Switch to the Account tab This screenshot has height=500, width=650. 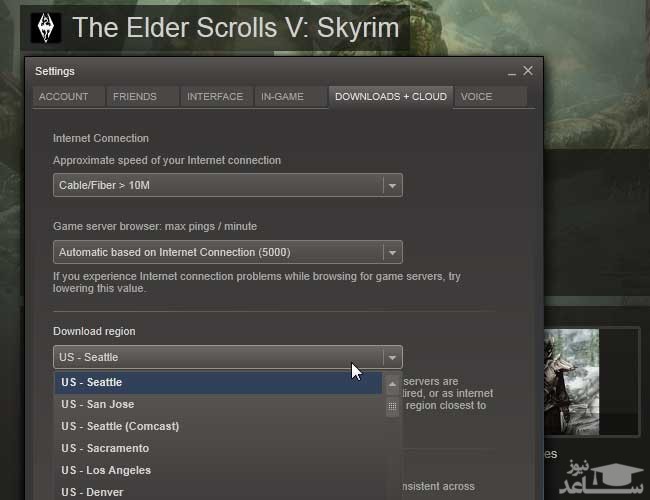click(x=64, y=96)
